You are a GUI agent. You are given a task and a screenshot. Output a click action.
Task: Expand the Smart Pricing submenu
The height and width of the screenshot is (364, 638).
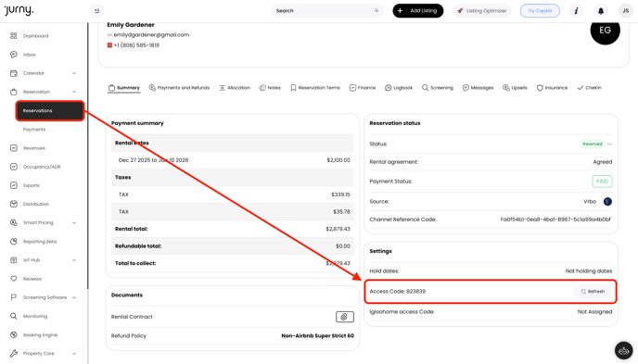click(74, 222)
